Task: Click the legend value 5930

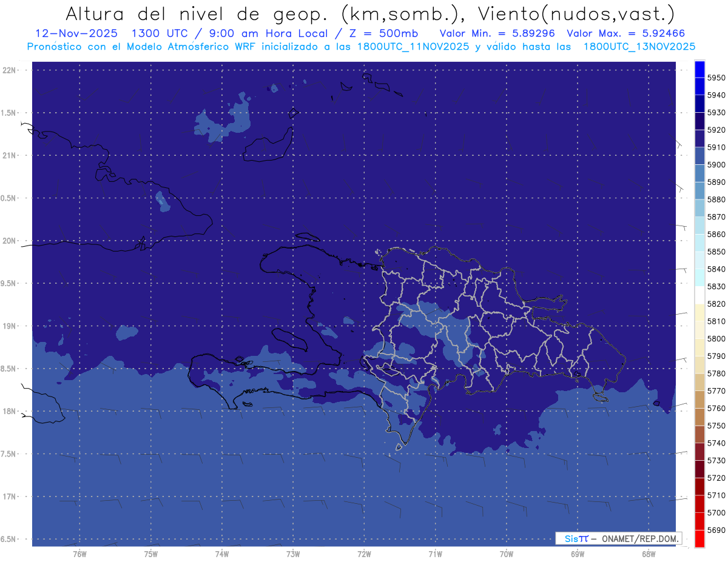Action: (716, 113)
